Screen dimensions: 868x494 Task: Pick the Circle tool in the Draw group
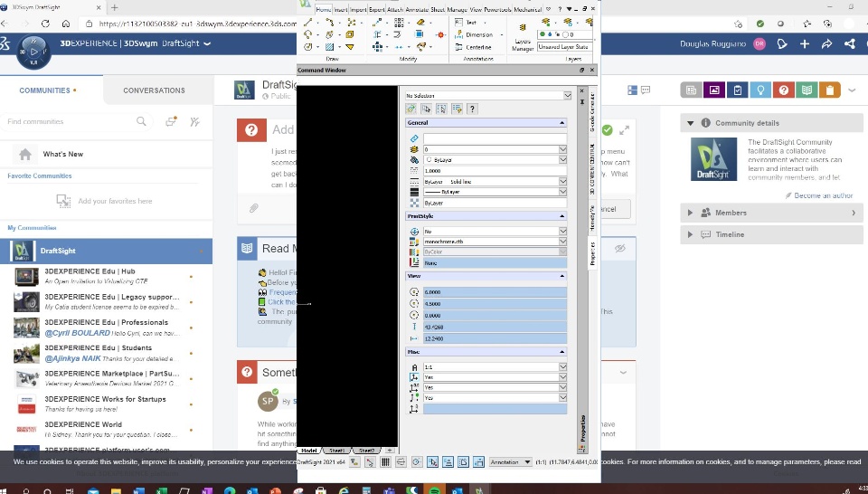(308, 47)
